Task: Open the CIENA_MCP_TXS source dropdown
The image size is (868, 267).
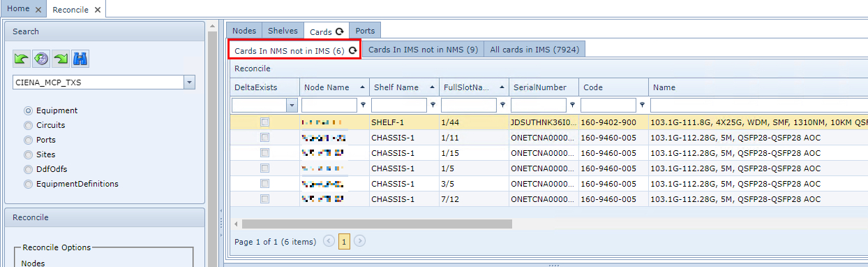Action: pyautogui.click(x=189, y=82)
